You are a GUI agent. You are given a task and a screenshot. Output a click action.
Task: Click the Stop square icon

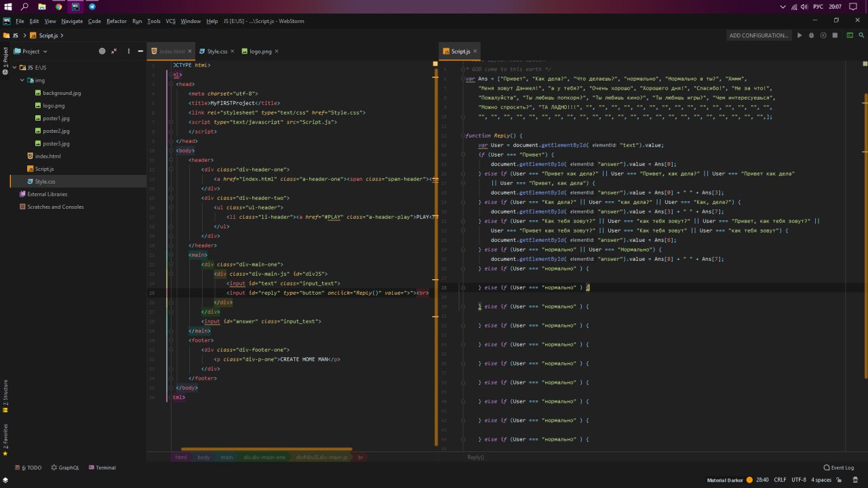click(x=835, y=35)
